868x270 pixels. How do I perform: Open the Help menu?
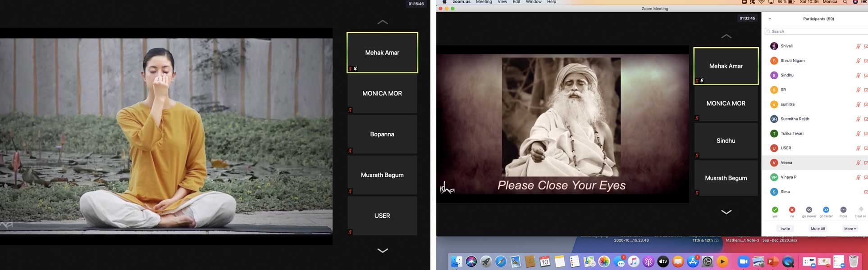(x=552, y=2)
